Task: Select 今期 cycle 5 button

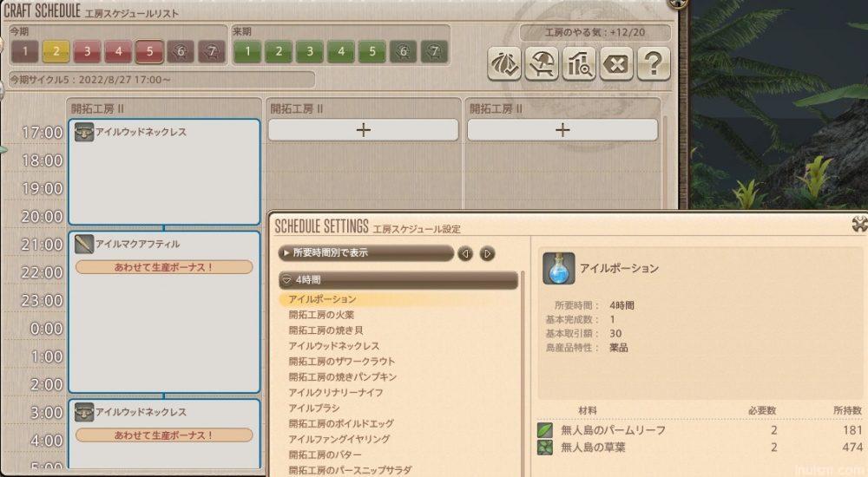Action: (149, 52)
